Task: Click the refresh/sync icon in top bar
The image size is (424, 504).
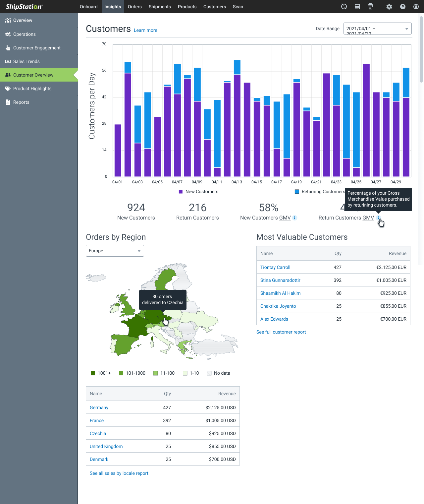Action: click(344, 7)
